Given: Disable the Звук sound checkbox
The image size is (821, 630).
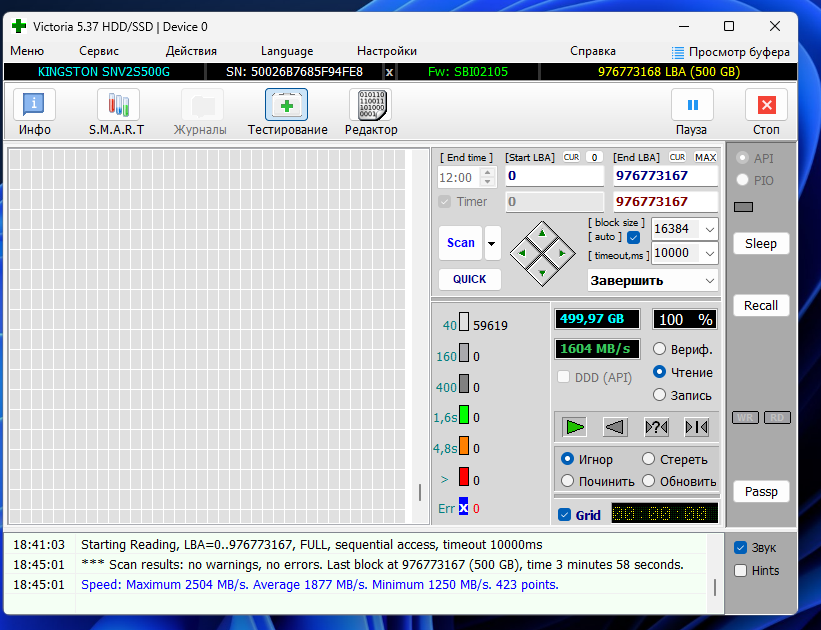Looking at the screenshot, I should [740, 548].
